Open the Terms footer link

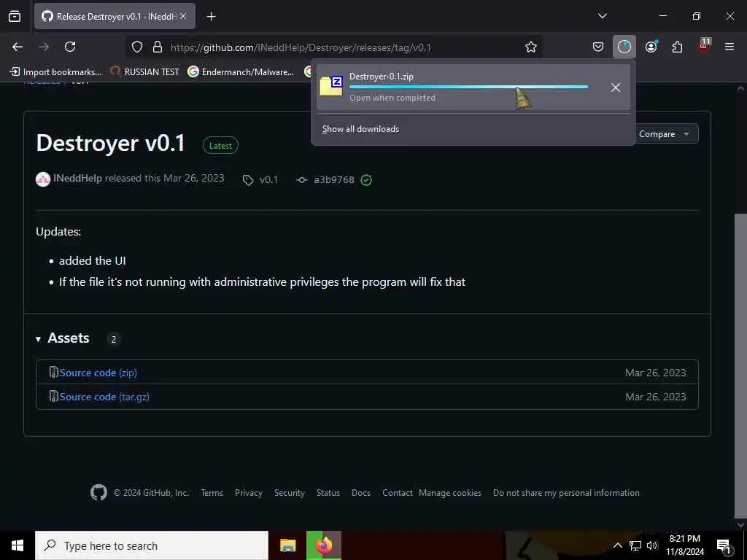click(x=212, y=493)
